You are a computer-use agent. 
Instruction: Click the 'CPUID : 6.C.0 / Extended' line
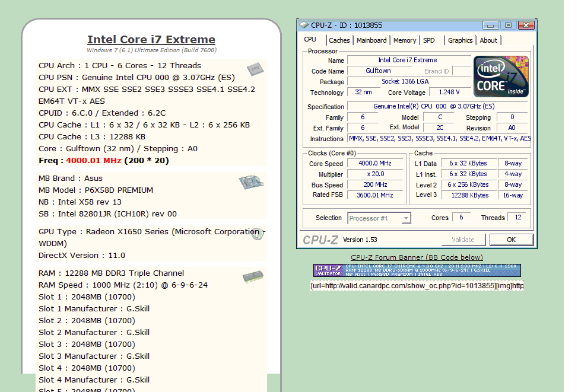102,113
